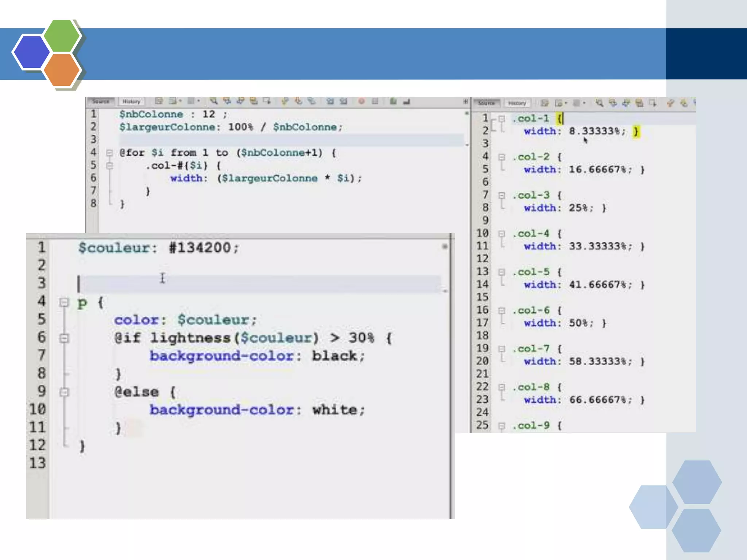Click Last Edit icon in right toolbar
747x560 pixels.
[545, 103]
